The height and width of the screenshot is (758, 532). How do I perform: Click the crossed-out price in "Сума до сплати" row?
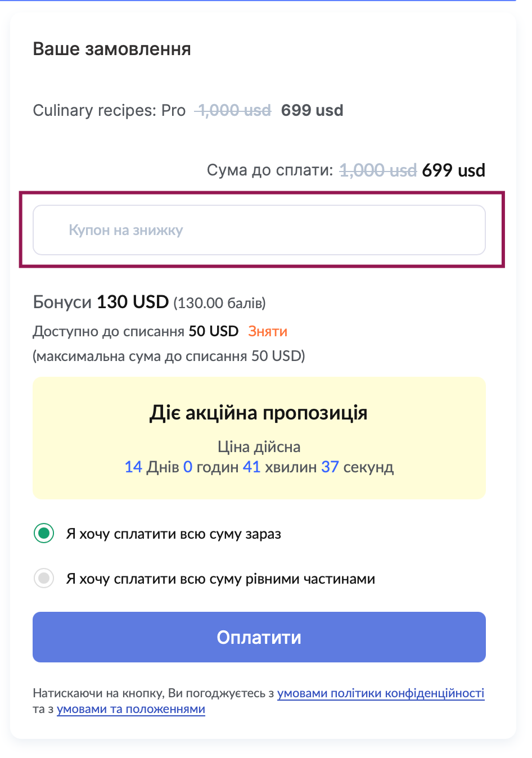point(378,170)
